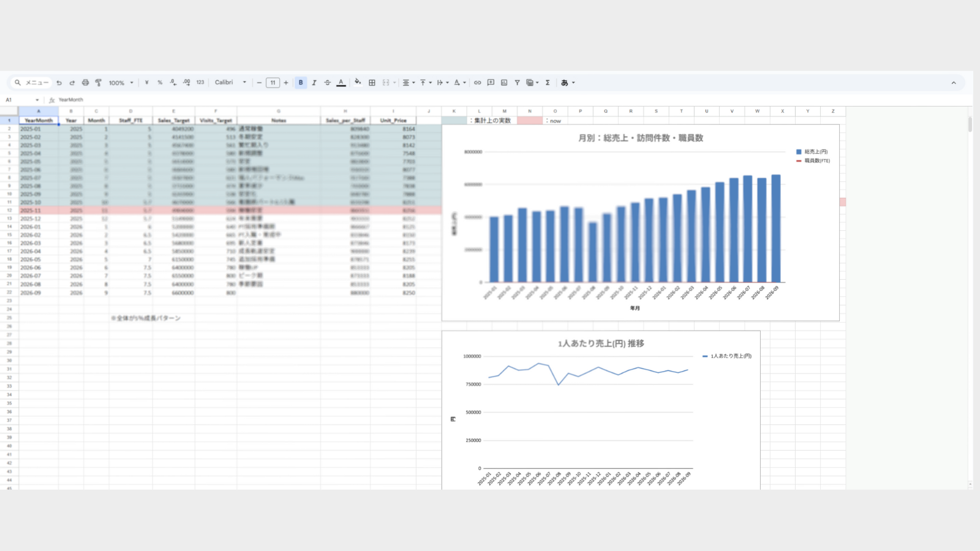Click the undo icon in the toolbar
Screen dimensions: 980x551
click(x=59, y=83)
